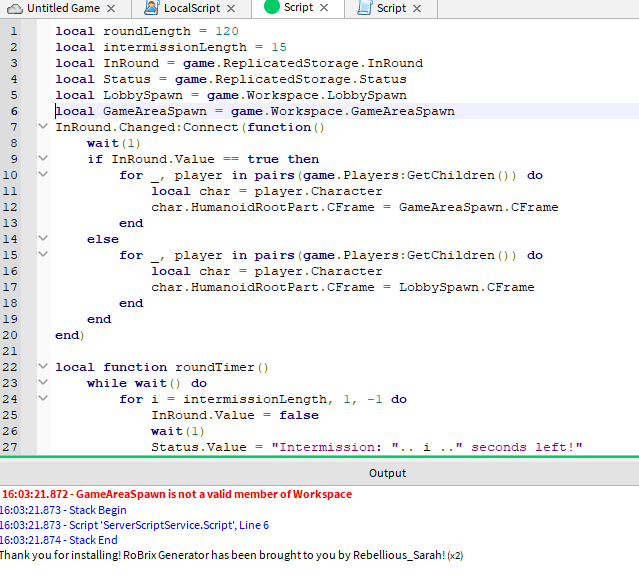Fold the while wait() loop on line 23
The height and width of the screenshot is (579, 639).
tap(42, 383)
